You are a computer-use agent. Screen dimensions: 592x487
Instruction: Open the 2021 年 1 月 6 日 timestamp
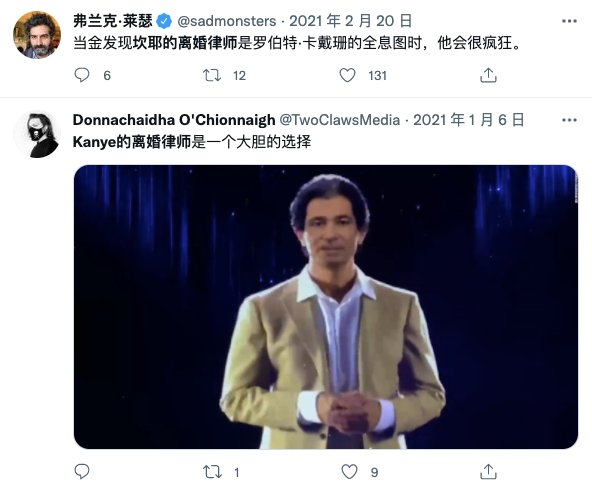pyautogui.click(x=469, y=120)
